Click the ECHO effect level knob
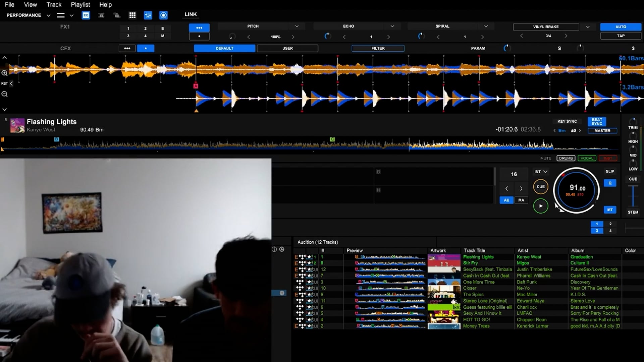The image size is (644, 362). tap(328, 36)
